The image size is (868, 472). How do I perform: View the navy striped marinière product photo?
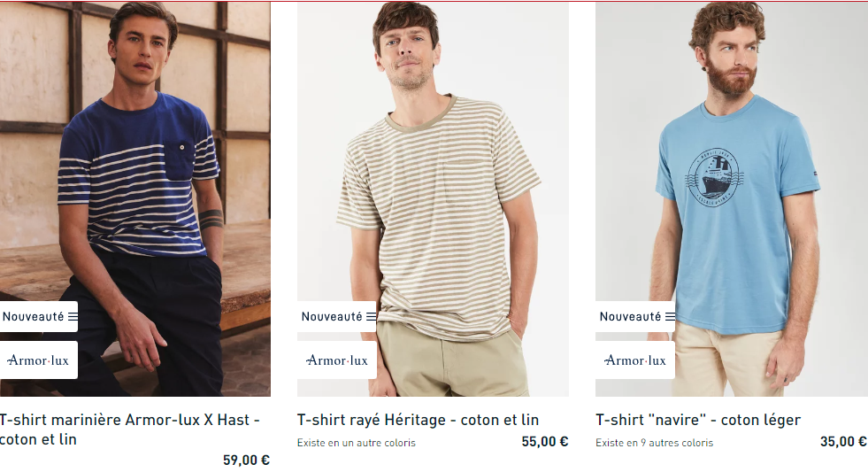click(135, 199)
